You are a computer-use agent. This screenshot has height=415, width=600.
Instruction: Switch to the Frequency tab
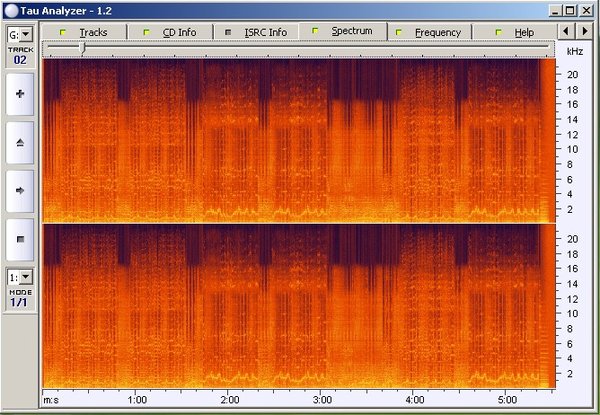coord(430,33)
